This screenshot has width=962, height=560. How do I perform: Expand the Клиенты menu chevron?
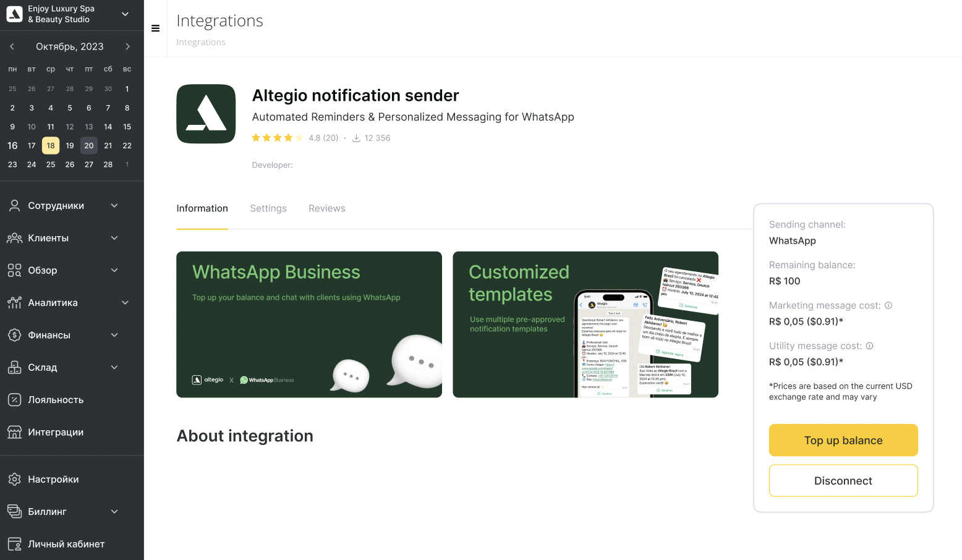point(114,238)
